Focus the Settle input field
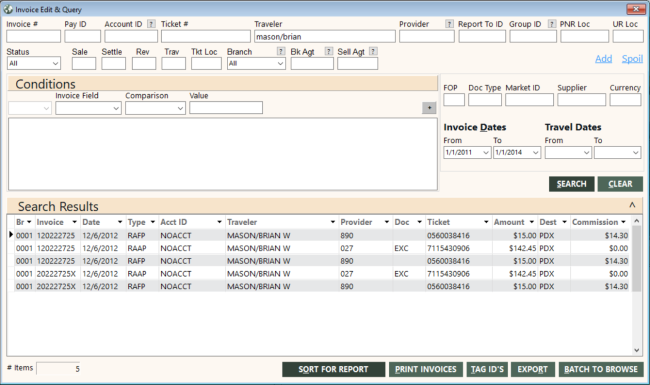The height and width of the screenshot is (385, 650). [114, 63]
